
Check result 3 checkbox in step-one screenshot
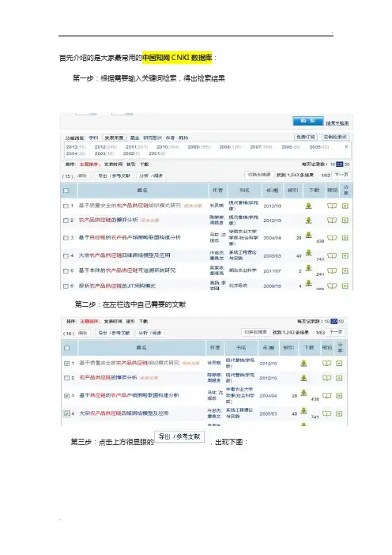(x=66, y=237)
